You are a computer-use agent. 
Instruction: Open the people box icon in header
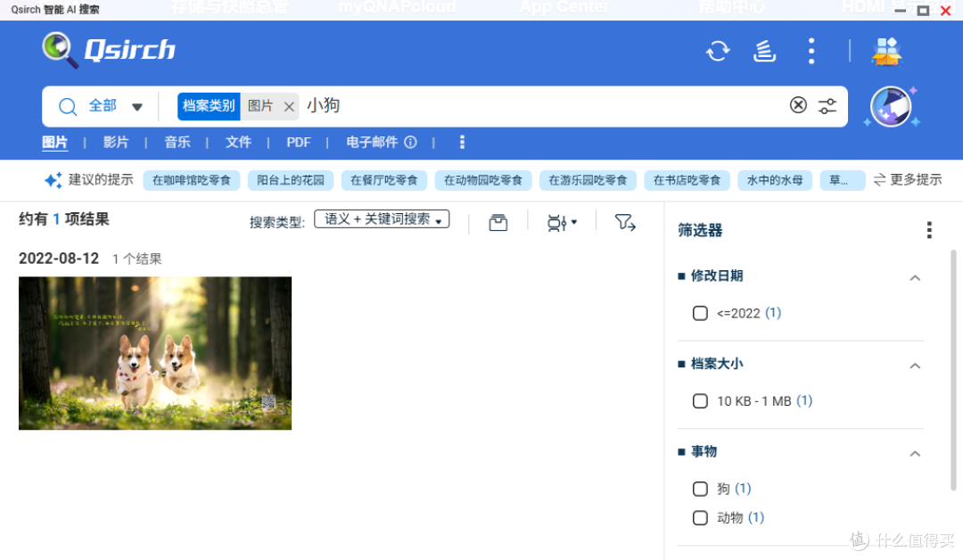[886, 51]
